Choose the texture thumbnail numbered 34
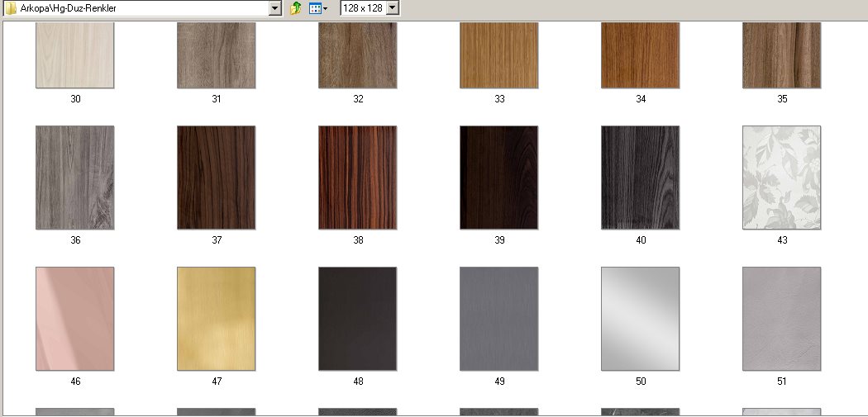868x417 pixels. pyautogui.click(x=641, y=54)
